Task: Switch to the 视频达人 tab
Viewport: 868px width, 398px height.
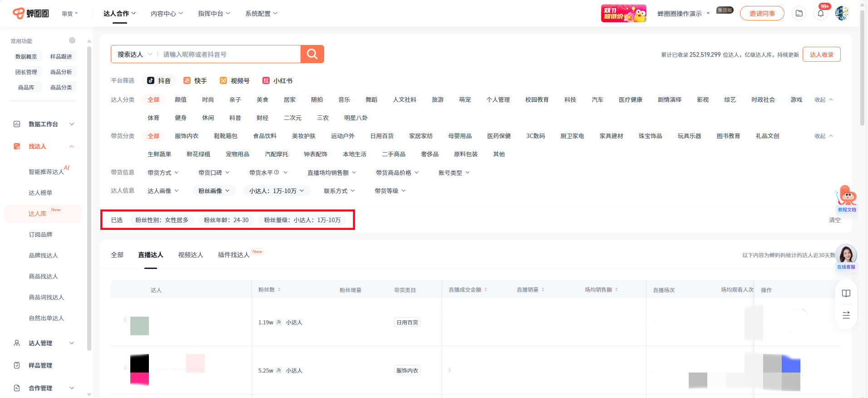Action: tap(190, 255)
